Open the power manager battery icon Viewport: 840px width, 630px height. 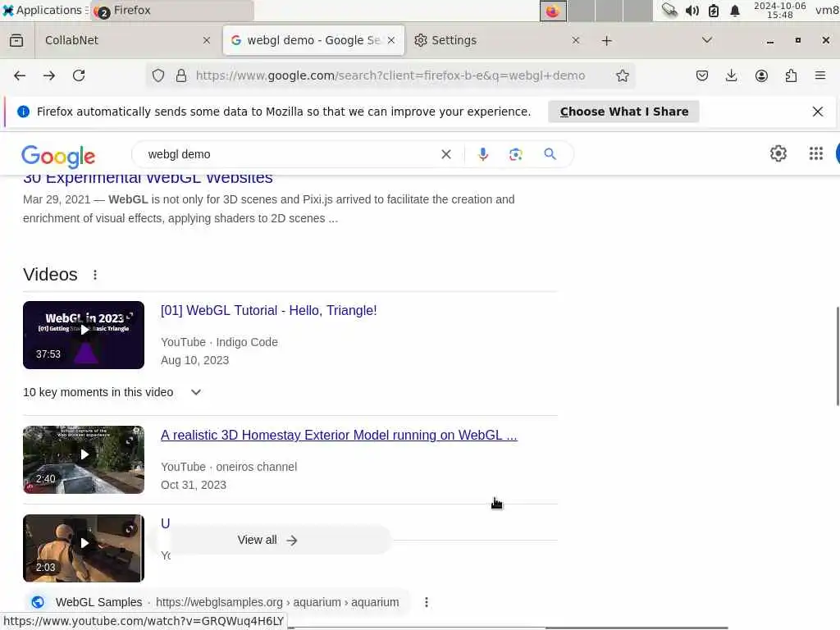(714, 11)
